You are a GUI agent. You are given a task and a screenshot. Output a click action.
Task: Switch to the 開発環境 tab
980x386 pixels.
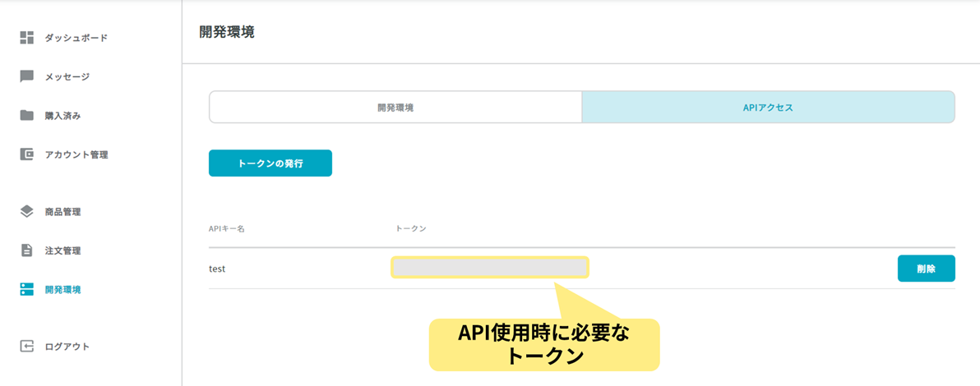395,108
